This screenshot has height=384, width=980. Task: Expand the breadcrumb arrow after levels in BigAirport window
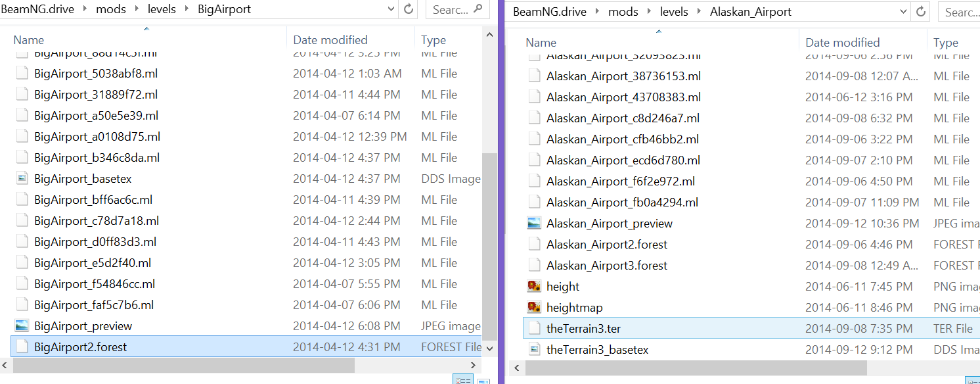click(x=187, y=10)
